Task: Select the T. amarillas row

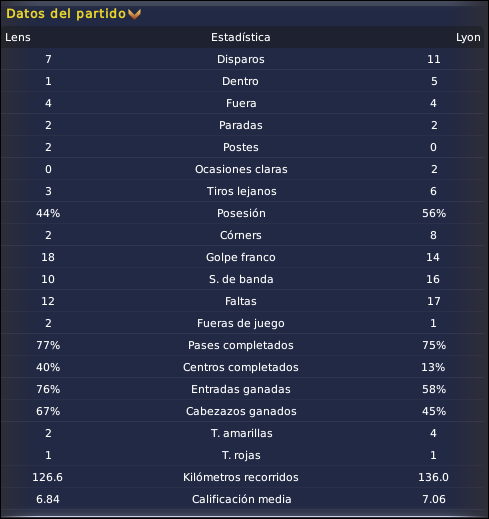Action: pyautogui.click(x=242, y=433)
